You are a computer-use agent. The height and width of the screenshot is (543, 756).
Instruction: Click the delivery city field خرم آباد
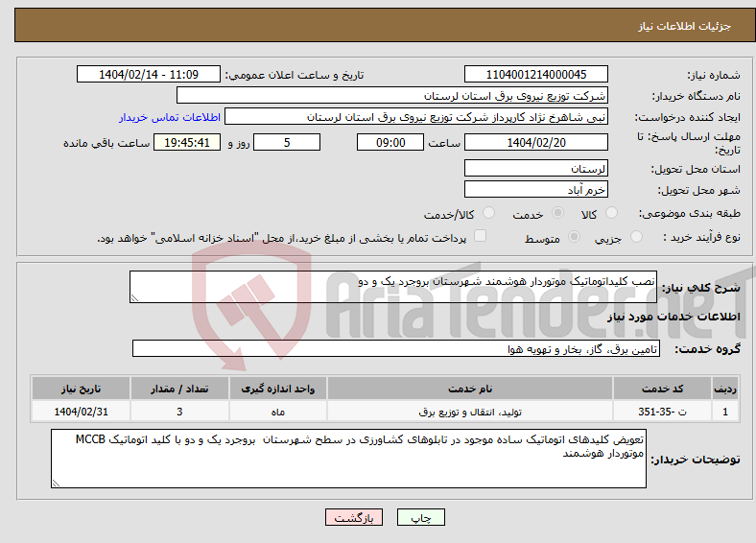(536, 189)
